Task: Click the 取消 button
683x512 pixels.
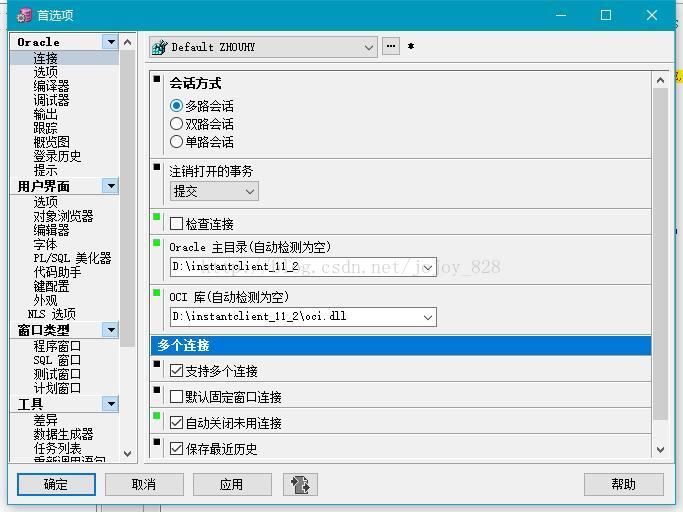Action: click(144, 484)
